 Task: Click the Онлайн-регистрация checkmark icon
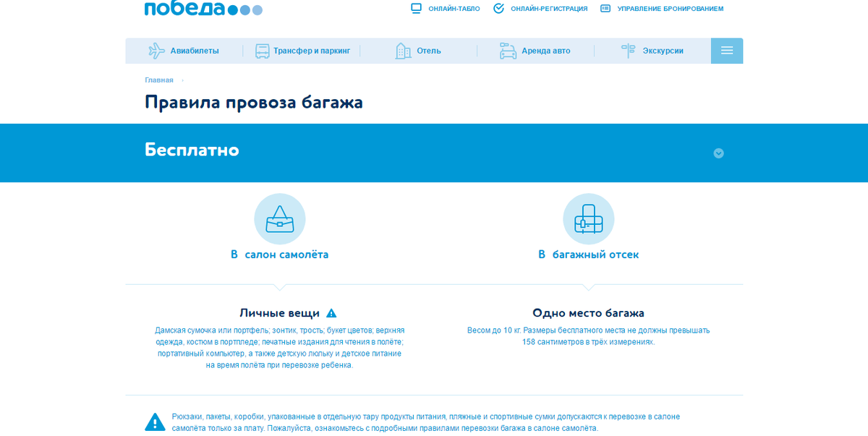click(x=498, y=8)
